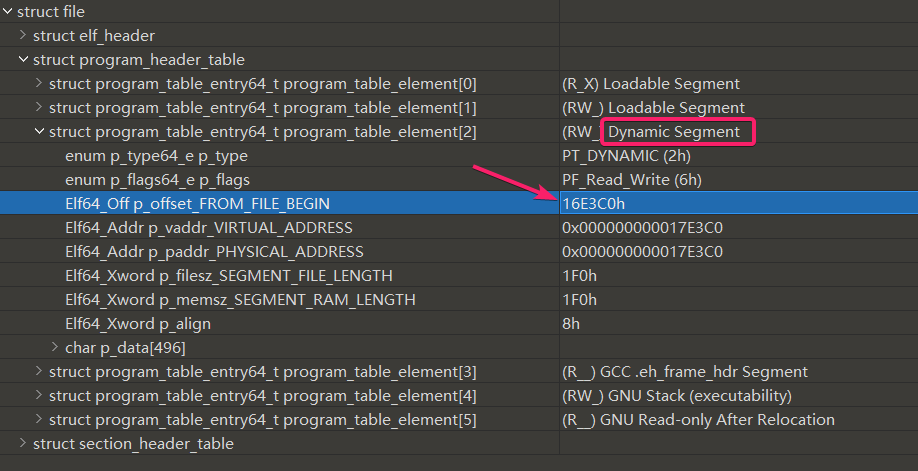The image size is (918, 471).
Task: Expand the struct elf_header node
Action: tap(23, 36)
